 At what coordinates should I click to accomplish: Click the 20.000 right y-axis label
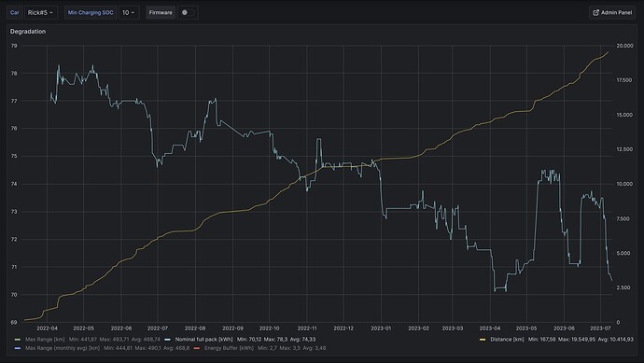point(624,46)
